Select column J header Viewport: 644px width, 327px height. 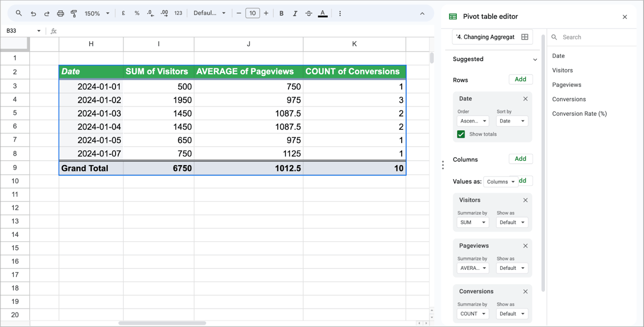[248, 44]
